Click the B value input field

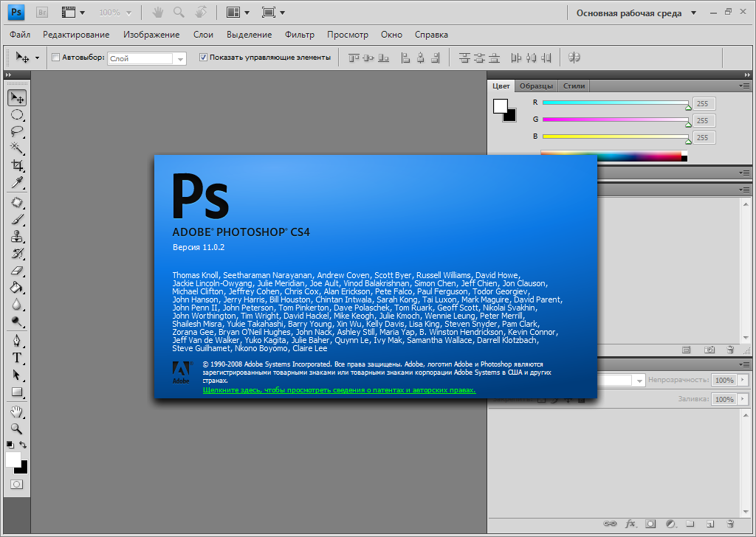click(x=704, y=137)
